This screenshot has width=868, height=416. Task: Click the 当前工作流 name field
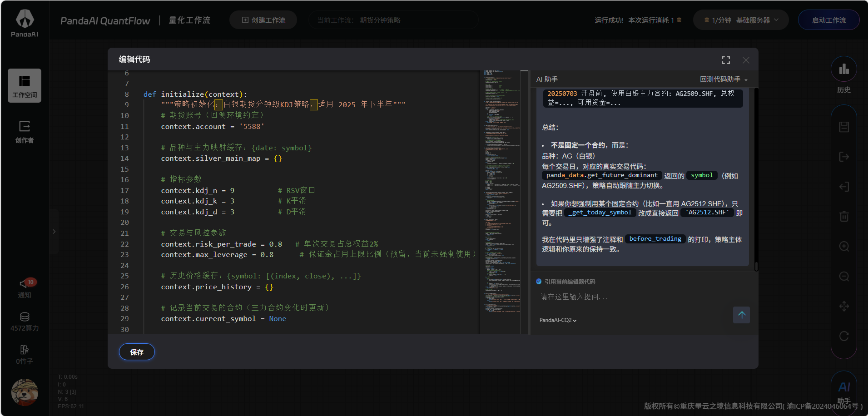[393, 20]
